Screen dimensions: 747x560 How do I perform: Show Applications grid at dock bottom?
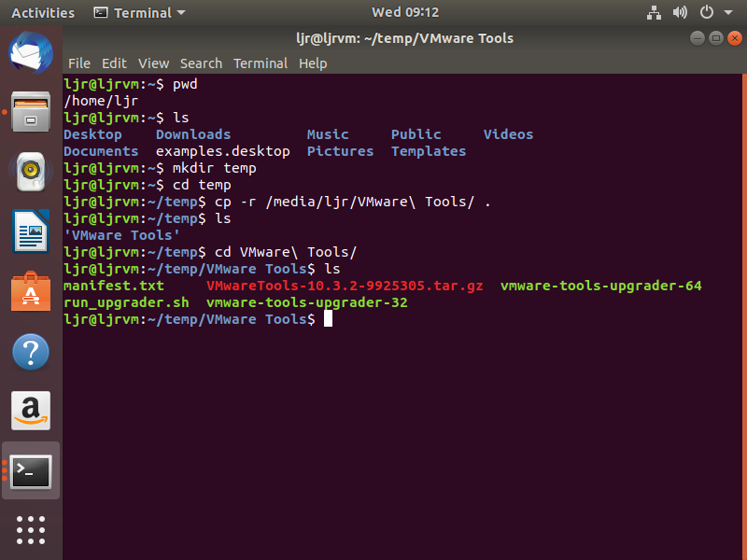[x=31, y=530]
